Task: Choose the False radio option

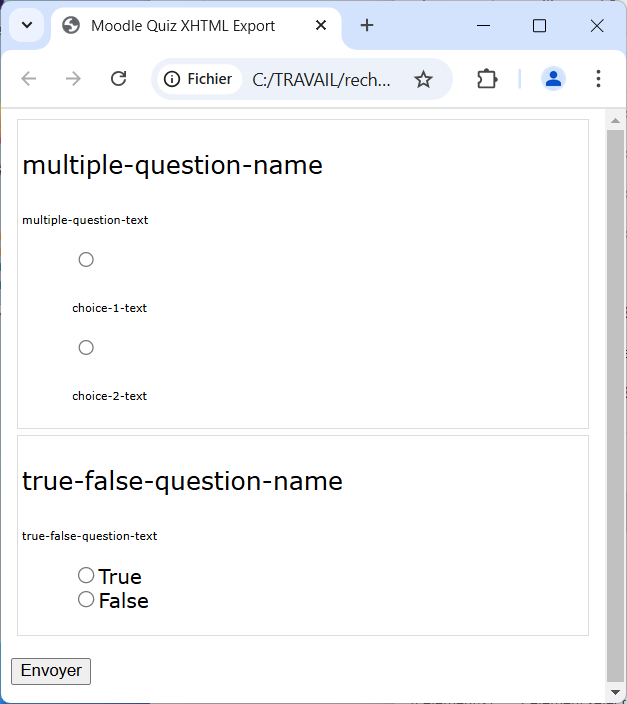Action: (x=86, y=599)
